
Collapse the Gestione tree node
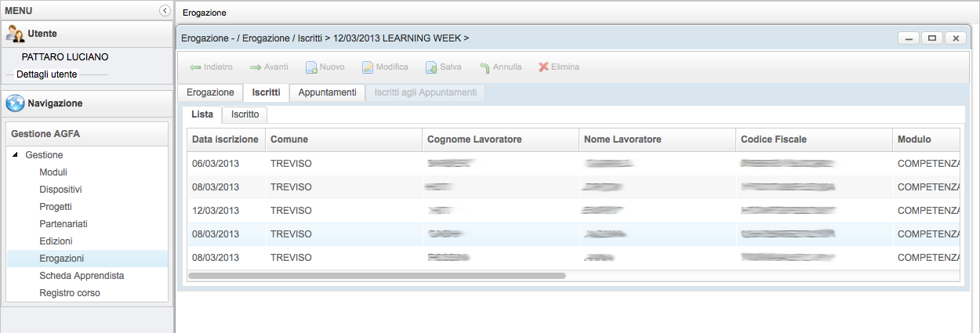pos(16,155)
